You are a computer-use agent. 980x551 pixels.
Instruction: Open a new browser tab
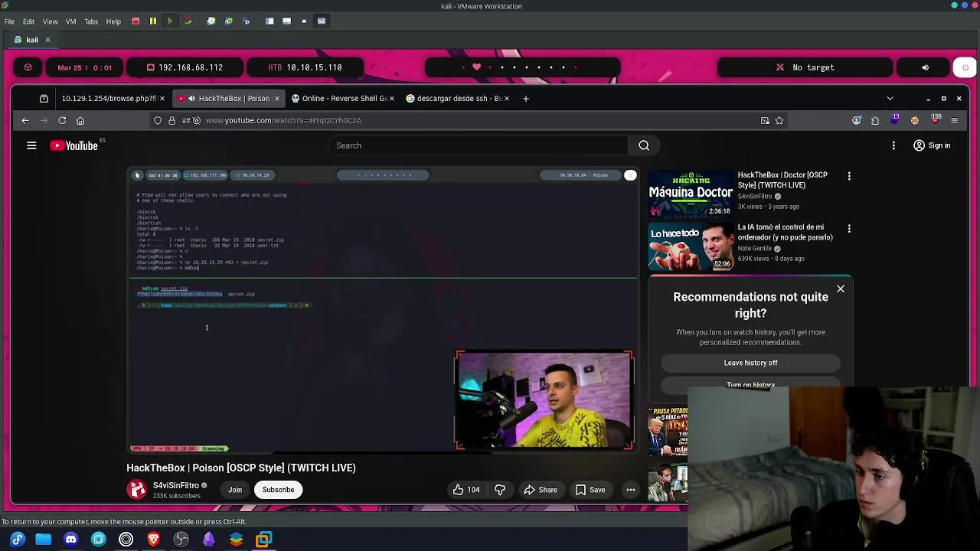525,98
